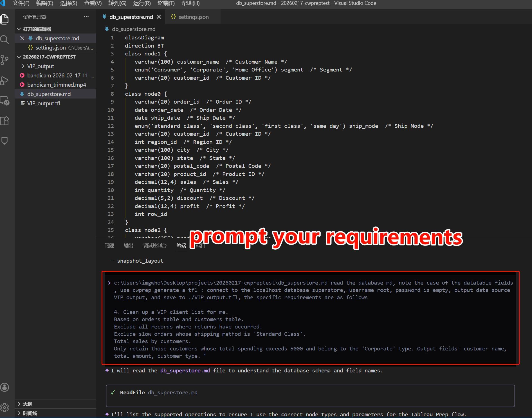Open the Selection menu
Image resolution: width=532 pixels, height=418 pixels.
68,3
